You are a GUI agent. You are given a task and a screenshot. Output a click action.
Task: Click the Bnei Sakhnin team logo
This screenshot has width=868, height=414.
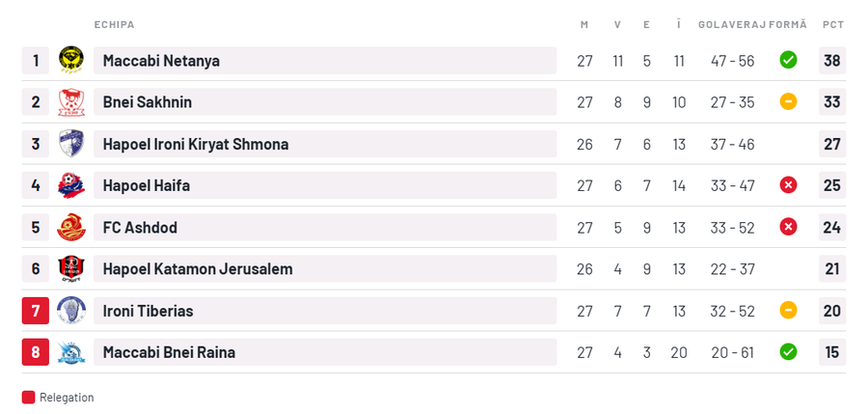(70, 102)
